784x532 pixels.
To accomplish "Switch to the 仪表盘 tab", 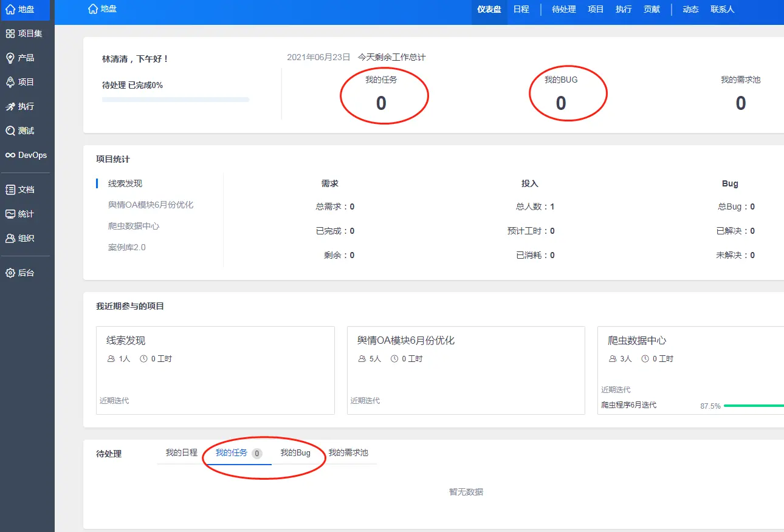I will coord(489,9).
